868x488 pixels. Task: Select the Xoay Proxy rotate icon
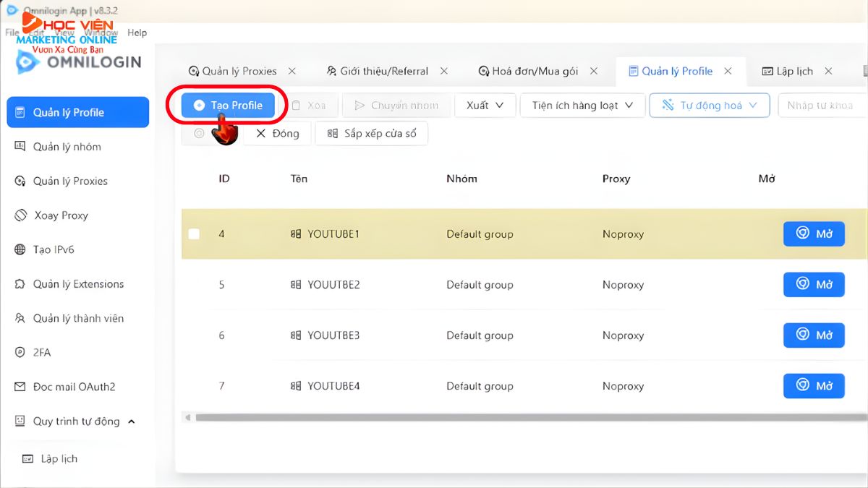(x=21, y=215)
